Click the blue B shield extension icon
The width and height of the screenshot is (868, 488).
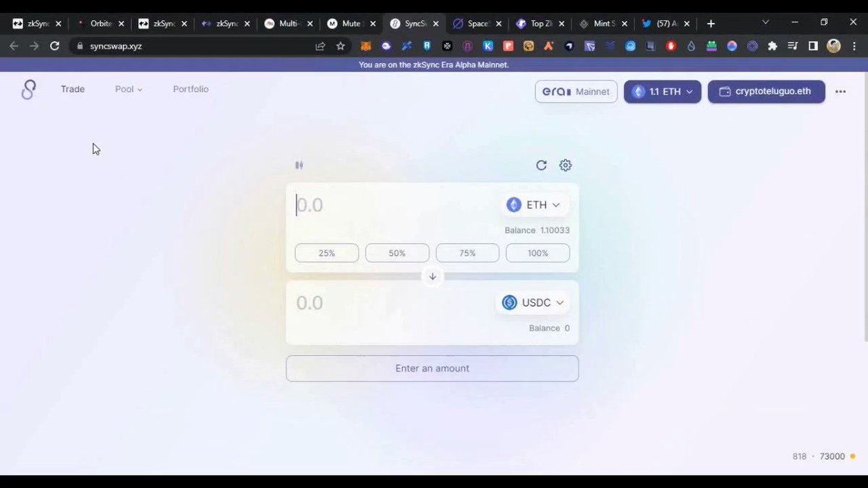[427, 46]
